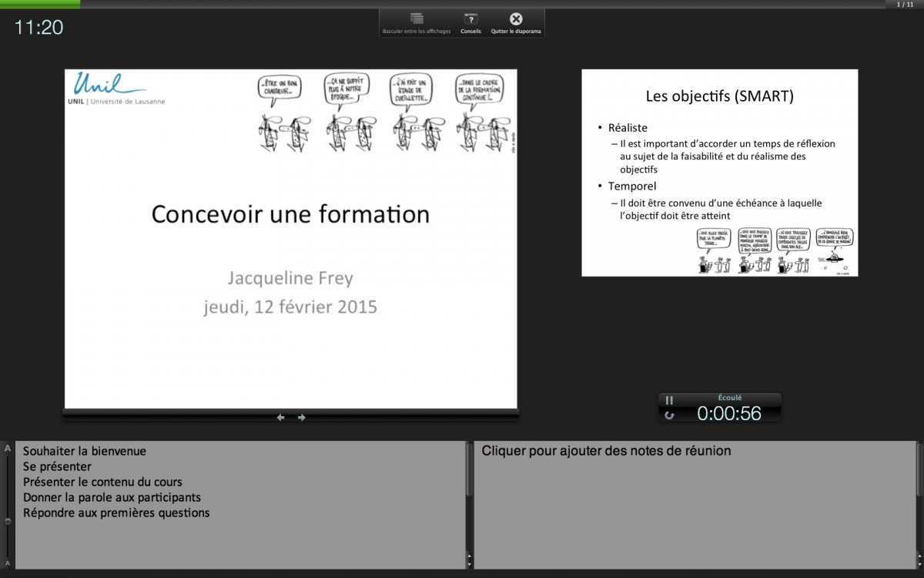Click the meeting notes pane scrollbar
The height and width of the screenshot is (578, 924).
coord(919,470)
